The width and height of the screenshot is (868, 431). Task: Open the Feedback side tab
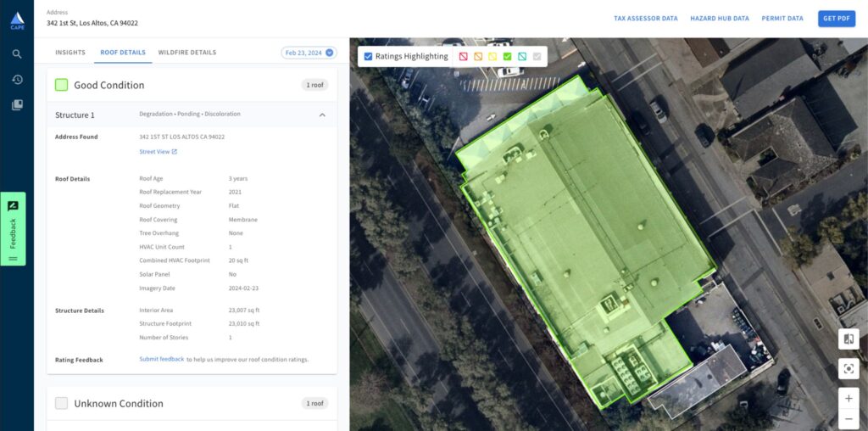coord(13,229)
